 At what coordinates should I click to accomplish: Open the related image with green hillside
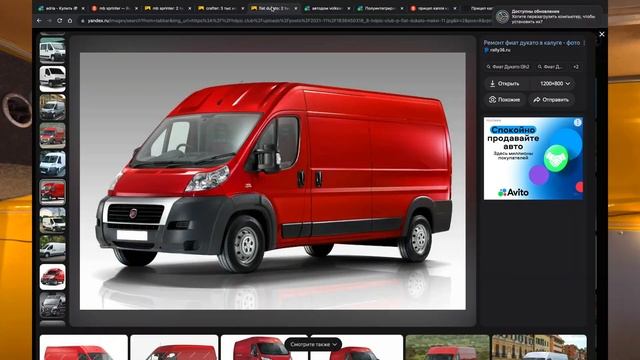(447, 347)
